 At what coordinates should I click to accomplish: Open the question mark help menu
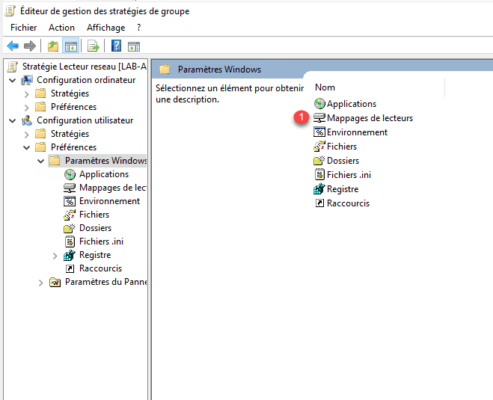click(x=139, y=28)
